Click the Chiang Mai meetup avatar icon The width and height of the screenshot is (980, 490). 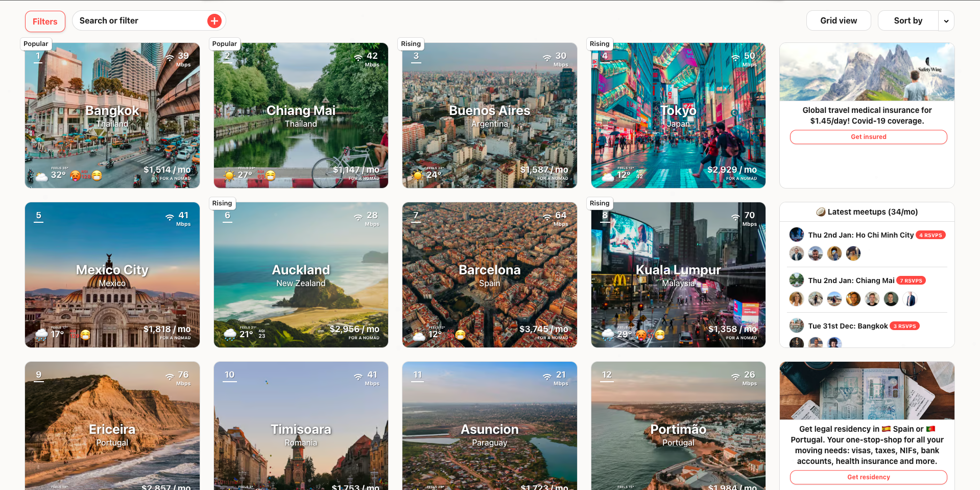797,281
